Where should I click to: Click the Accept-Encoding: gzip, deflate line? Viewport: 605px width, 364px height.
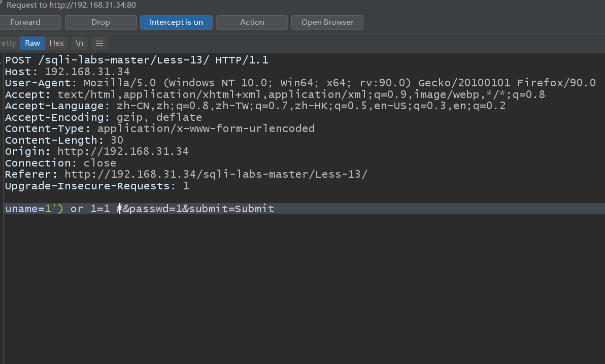tap(104, 117)
